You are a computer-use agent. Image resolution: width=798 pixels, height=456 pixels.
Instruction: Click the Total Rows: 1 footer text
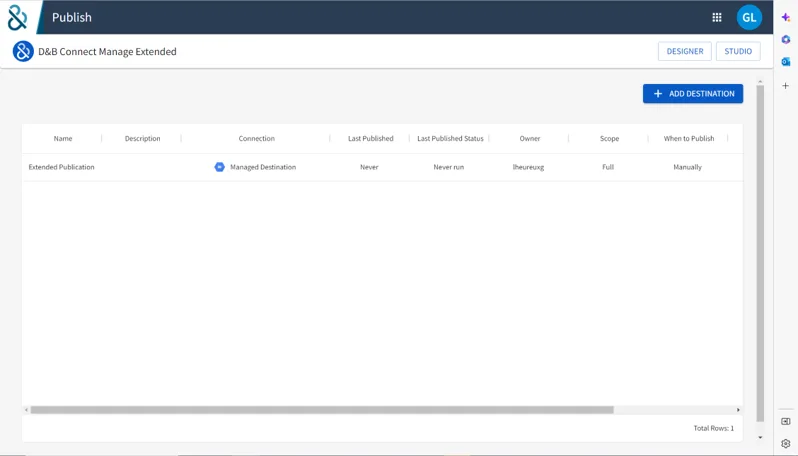(x=714, y=428)
